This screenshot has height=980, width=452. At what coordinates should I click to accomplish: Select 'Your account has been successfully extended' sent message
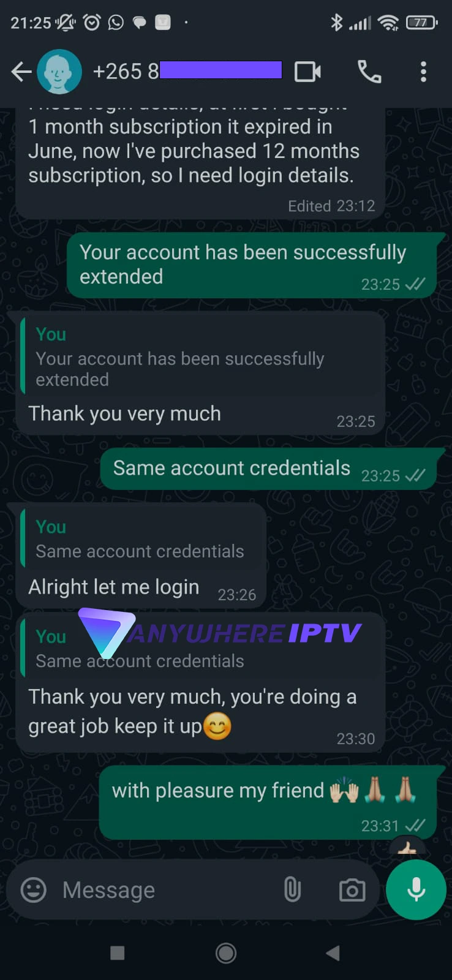coord(252,265)
